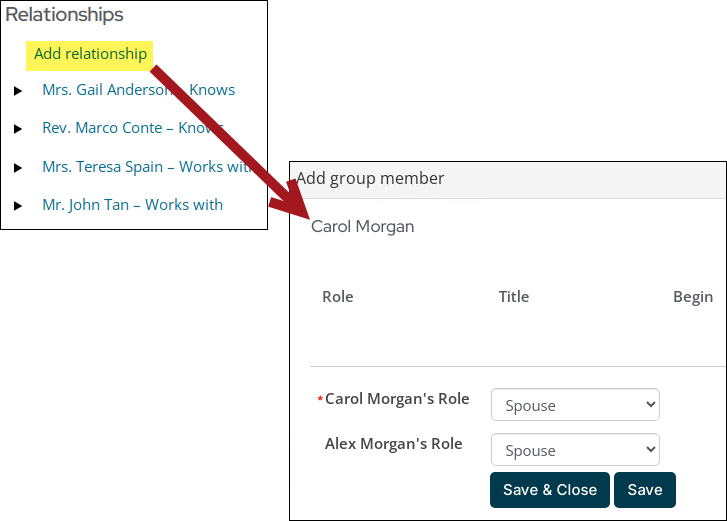The image size is (727, 521).
Task: Click the Add relationship link
Action: click(x=90, y=54)
